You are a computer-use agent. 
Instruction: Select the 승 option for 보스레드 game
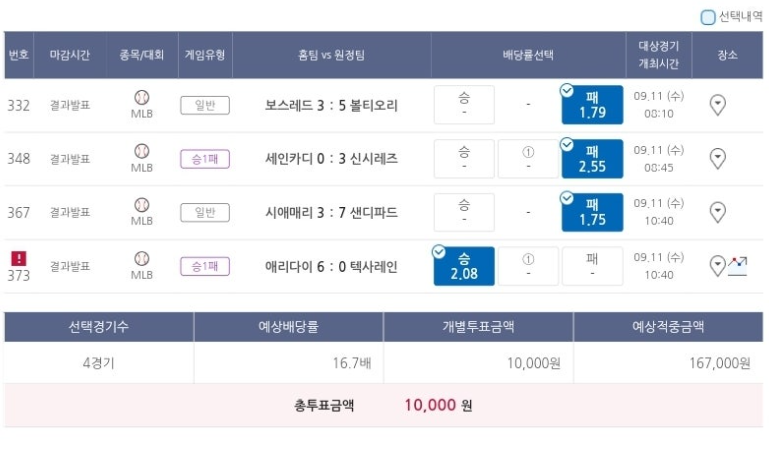(464, 105)
